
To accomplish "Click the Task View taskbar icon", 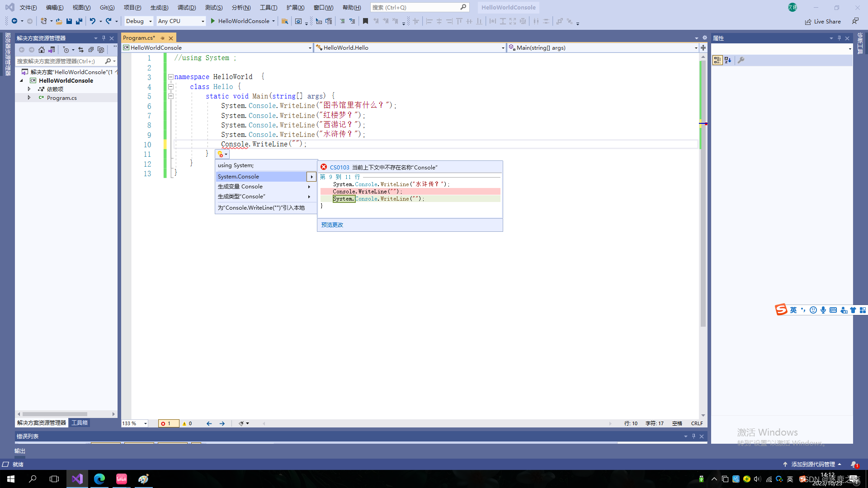I will tap(54, 479).
